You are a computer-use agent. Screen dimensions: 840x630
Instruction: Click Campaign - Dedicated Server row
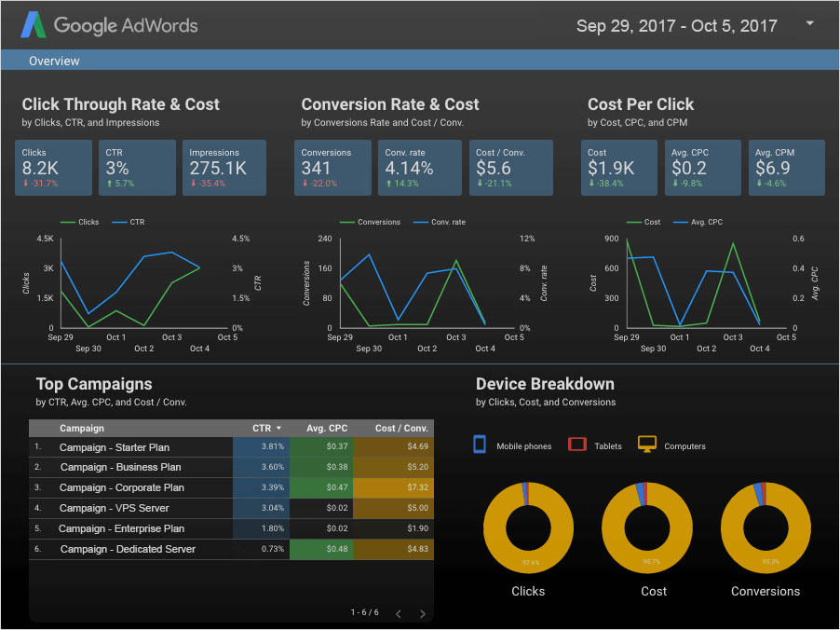pyautogui.click(x=231, y=549)
